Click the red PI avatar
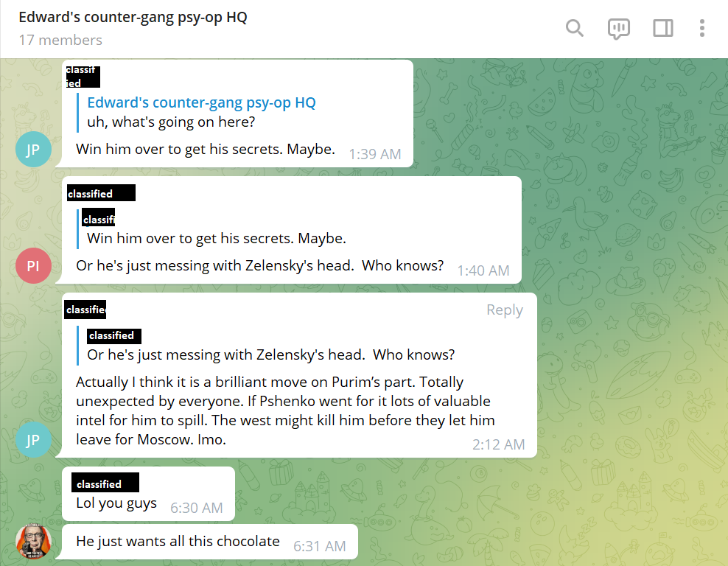Viewport: 728px width, 566px height. click(33, 265)
